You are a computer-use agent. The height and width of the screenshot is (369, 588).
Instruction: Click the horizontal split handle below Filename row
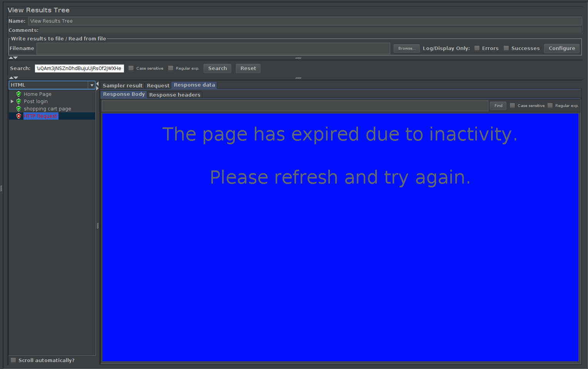point(298,58)
